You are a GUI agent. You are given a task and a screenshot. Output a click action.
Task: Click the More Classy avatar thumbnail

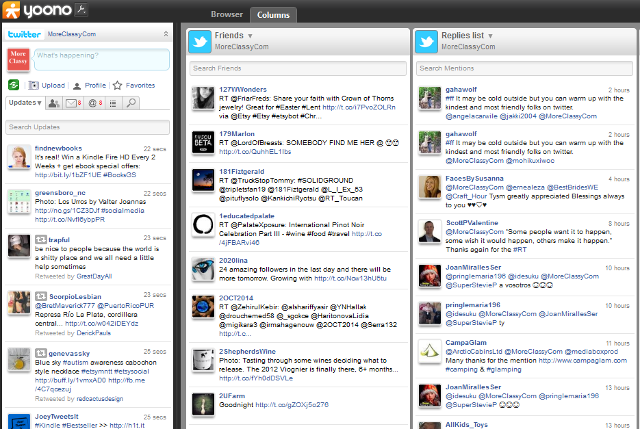(18, 59)
